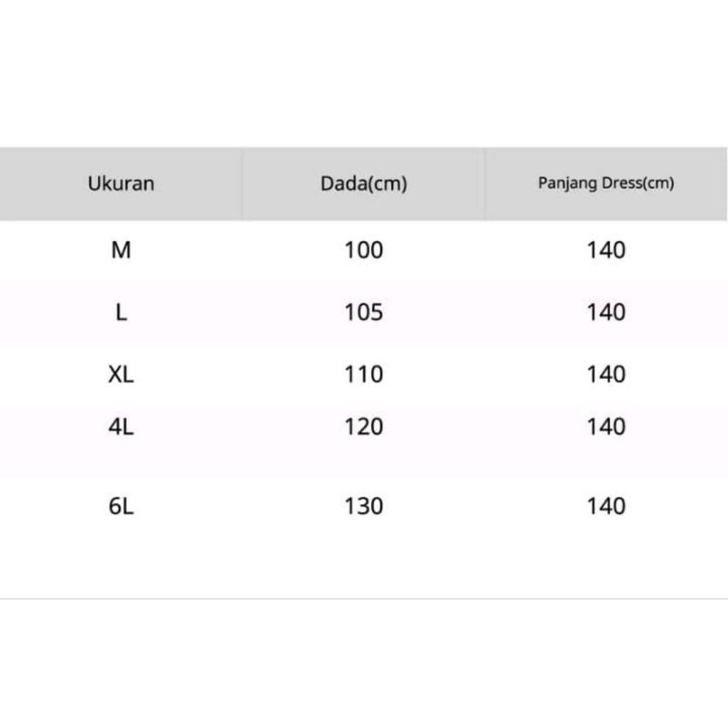728x728 pixels.
Task: Select the 4L size label
Action: (x=121, y=427)
